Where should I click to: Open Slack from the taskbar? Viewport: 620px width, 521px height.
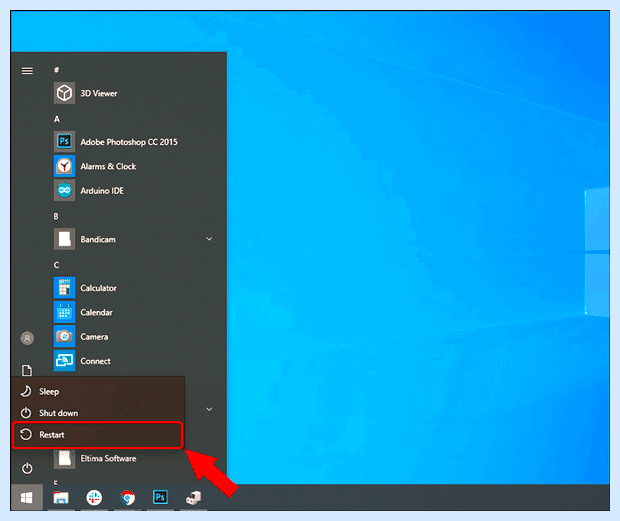[x=94, y=498]
